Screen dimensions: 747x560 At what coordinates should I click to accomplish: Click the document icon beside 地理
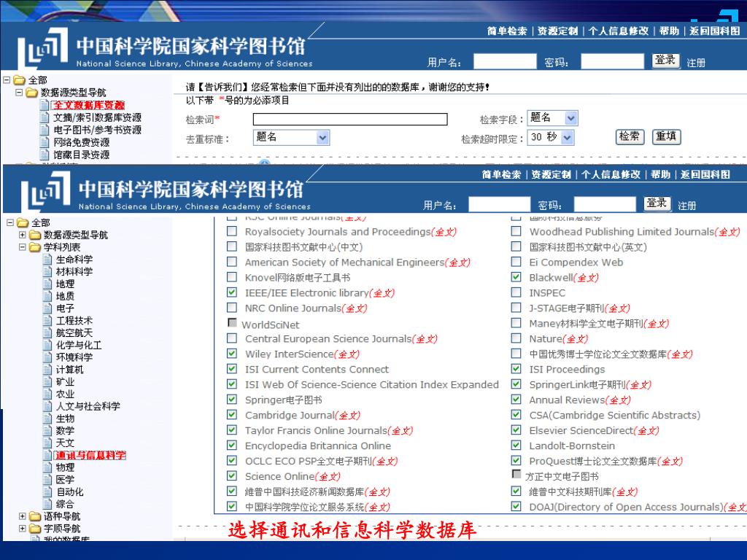tap(47, 284)
